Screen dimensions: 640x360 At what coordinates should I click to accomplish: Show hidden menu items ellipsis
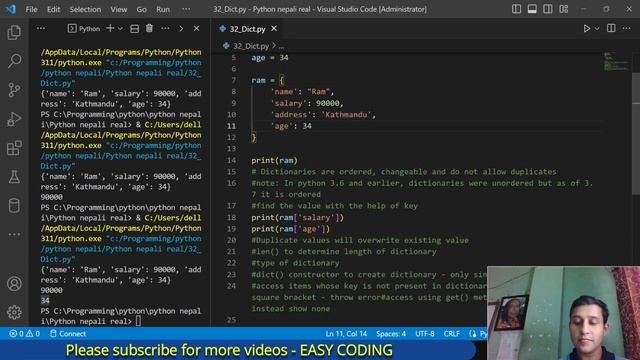pyautogui.click(x=186, y=9)
